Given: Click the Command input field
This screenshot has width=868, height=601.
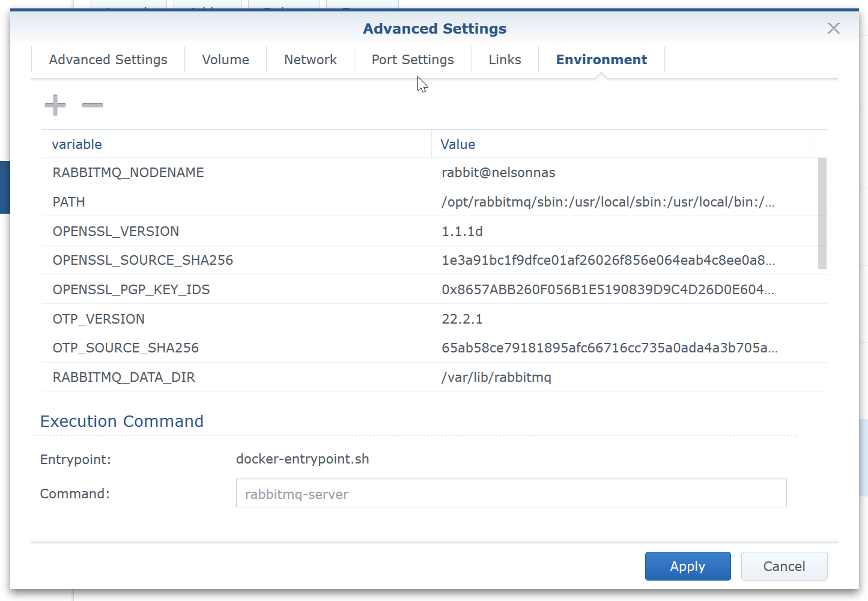Looking at the screenshot, I should click(511, 494).
